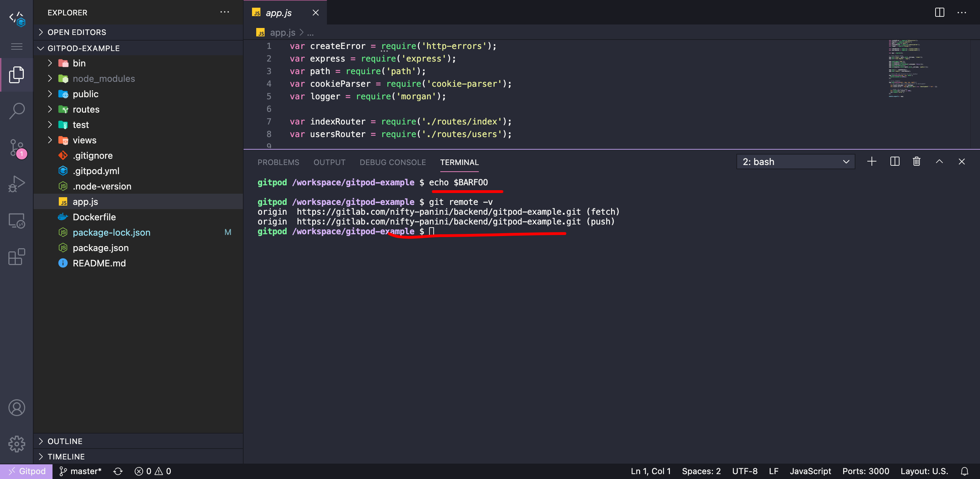The image size is (980, 479).
Task: Switch to the DEBUG CONSOLE tab
Action: pos(393,162)
